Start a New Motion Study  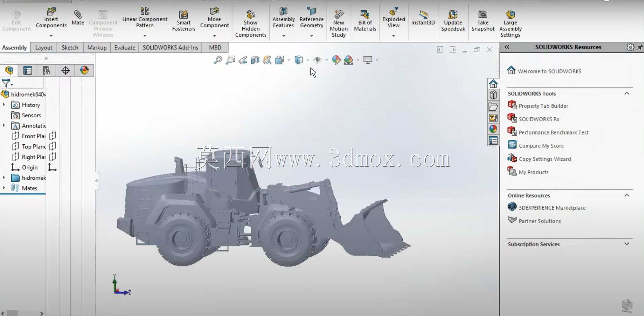click(x=339, y=24)
